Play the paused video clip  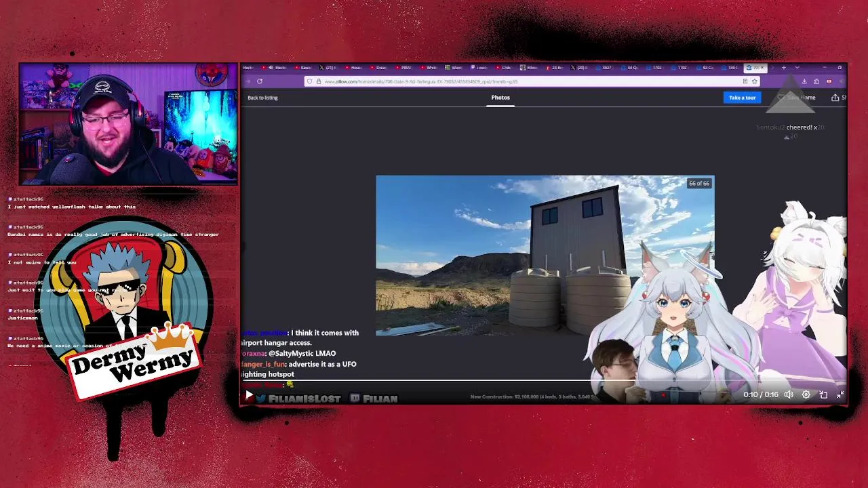(x=249, y=395)
